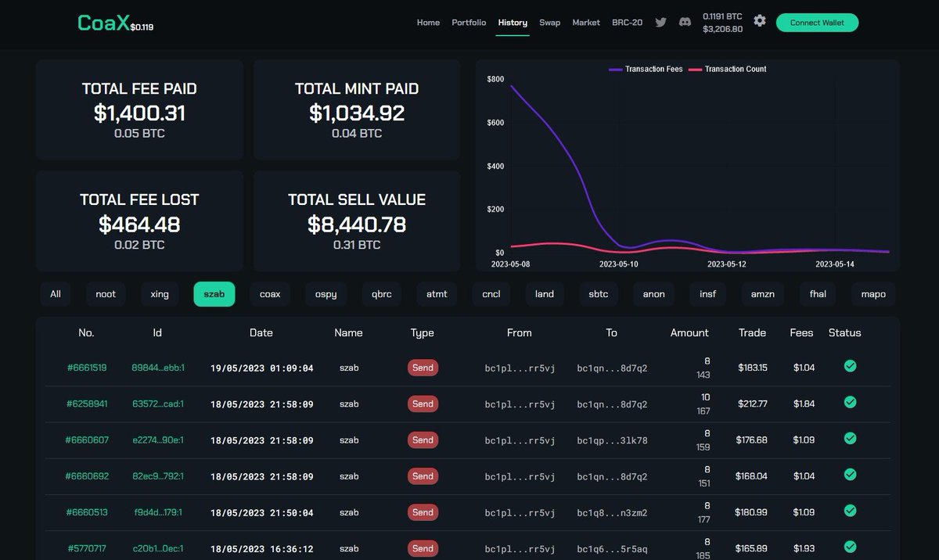939x560 pixels.
Task: Click the Amount column header
Action: 689,332
